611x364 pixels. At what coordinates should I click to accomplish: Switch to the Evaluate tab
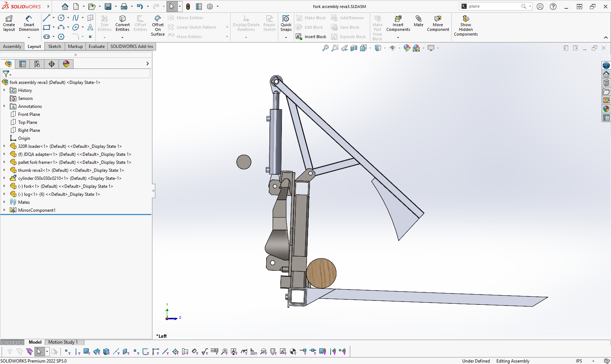pos(97,46)
